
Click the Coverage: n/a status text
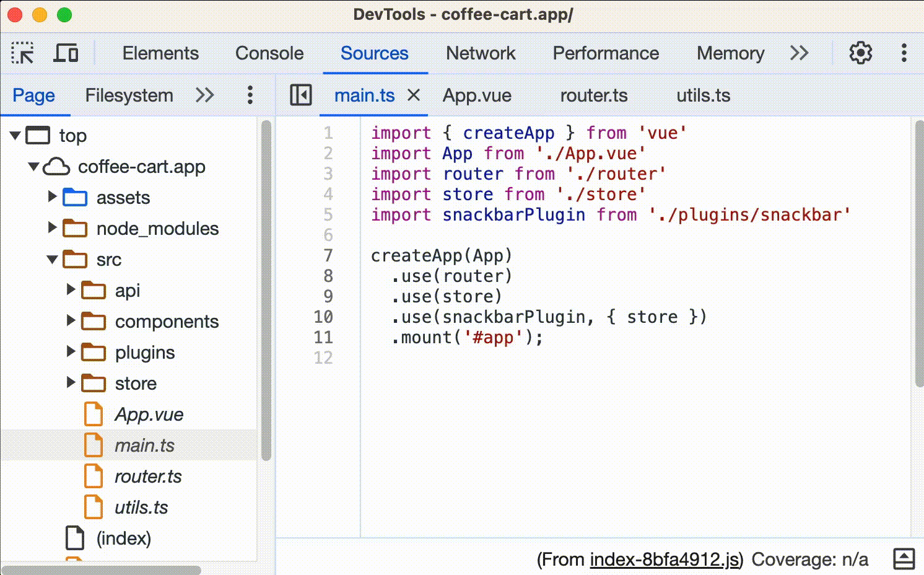pos(810,560)
